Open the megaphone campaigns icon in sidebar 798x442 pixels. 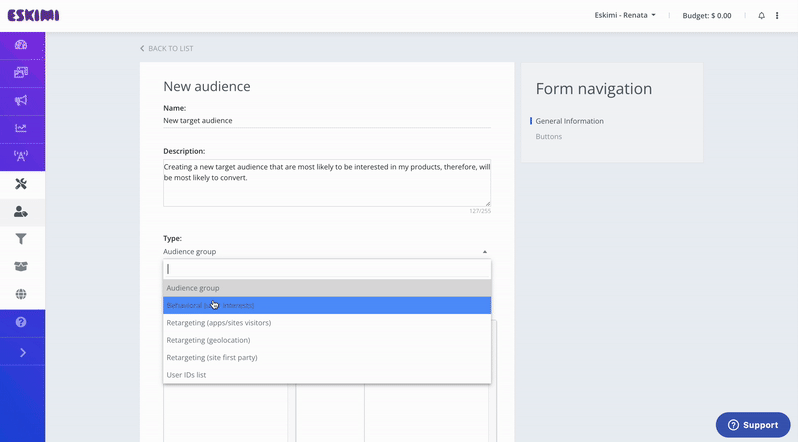point(21,100)
